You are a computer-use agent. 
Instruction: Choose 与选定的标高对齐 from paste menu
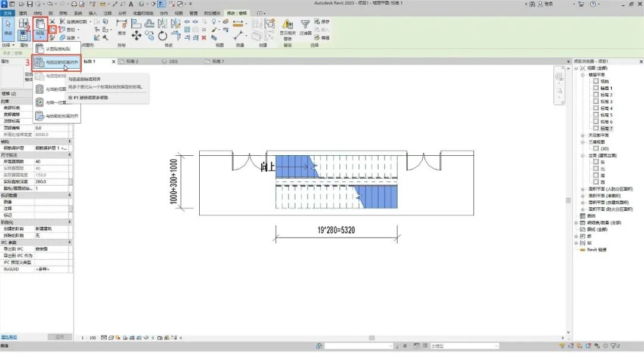pos(57,63)
